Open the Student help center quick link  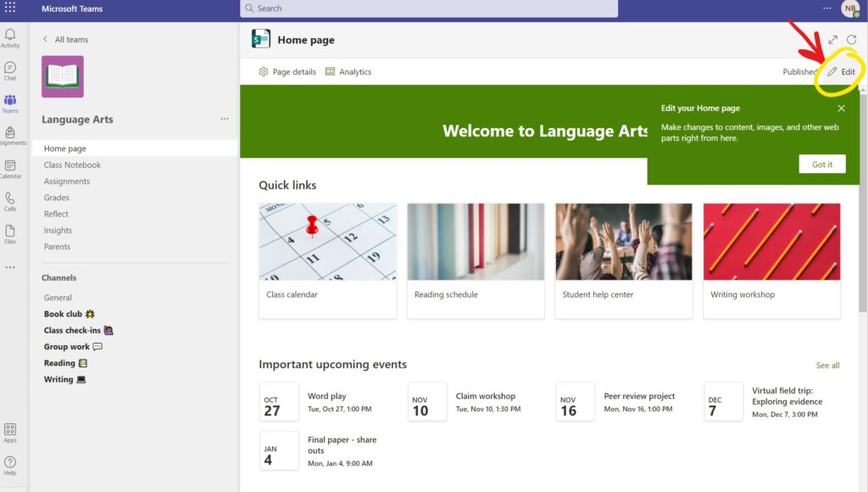(624, 260)
